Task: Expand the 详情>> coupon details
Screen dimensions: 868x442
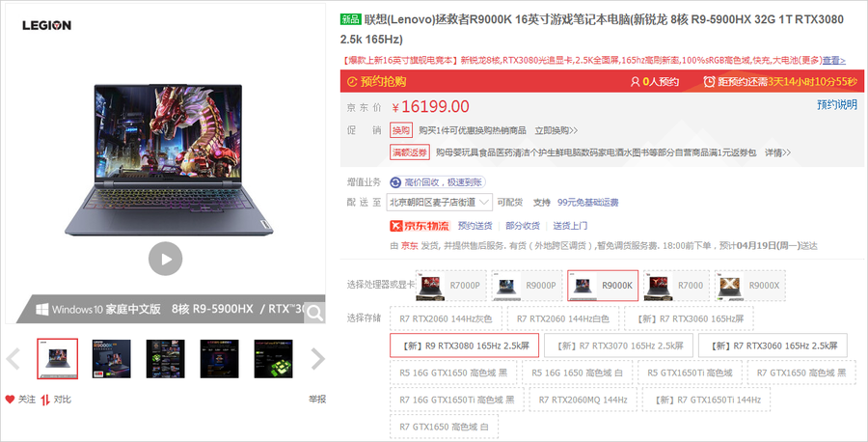Action: pyautogui.click(x=777, y=152)
